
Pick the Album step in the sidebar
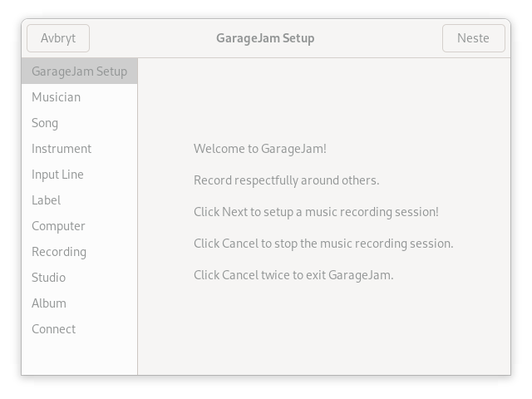49,303
